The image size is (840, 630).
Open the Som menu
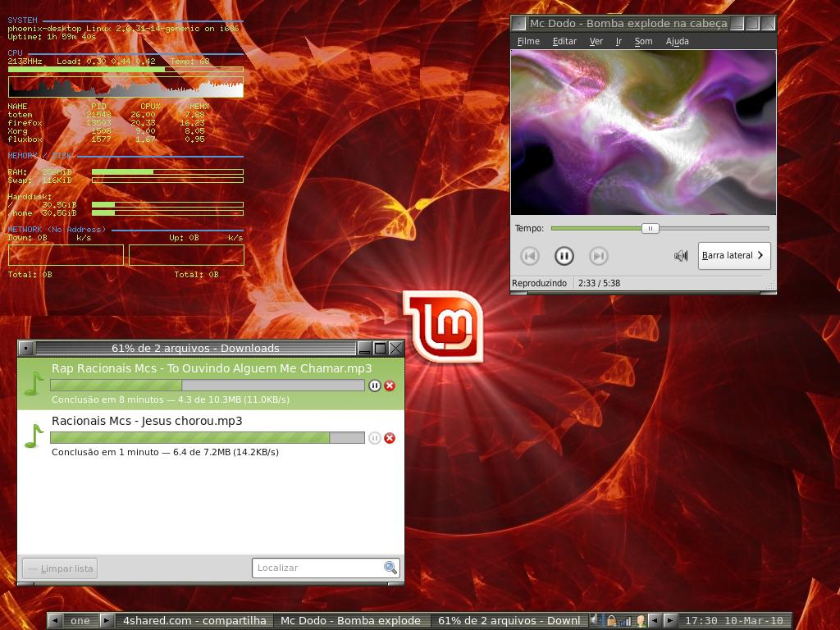click(643, 41)
